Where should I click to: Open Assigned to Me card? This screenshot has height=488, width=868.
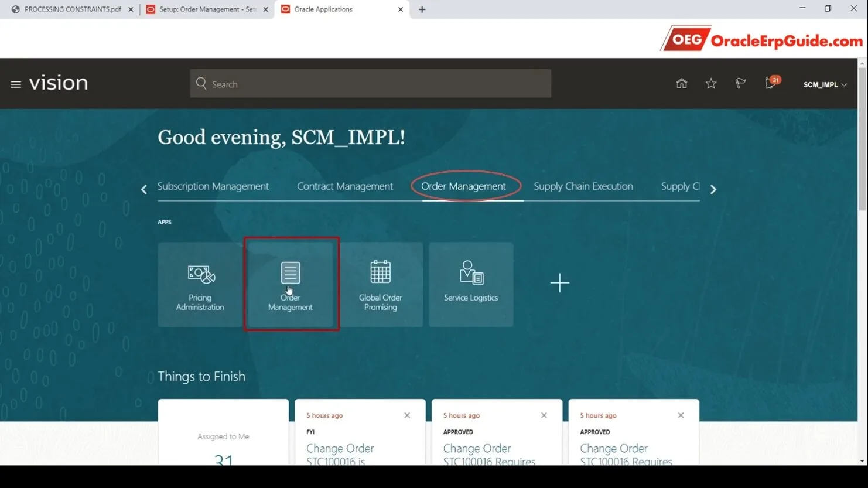(223, 432)
